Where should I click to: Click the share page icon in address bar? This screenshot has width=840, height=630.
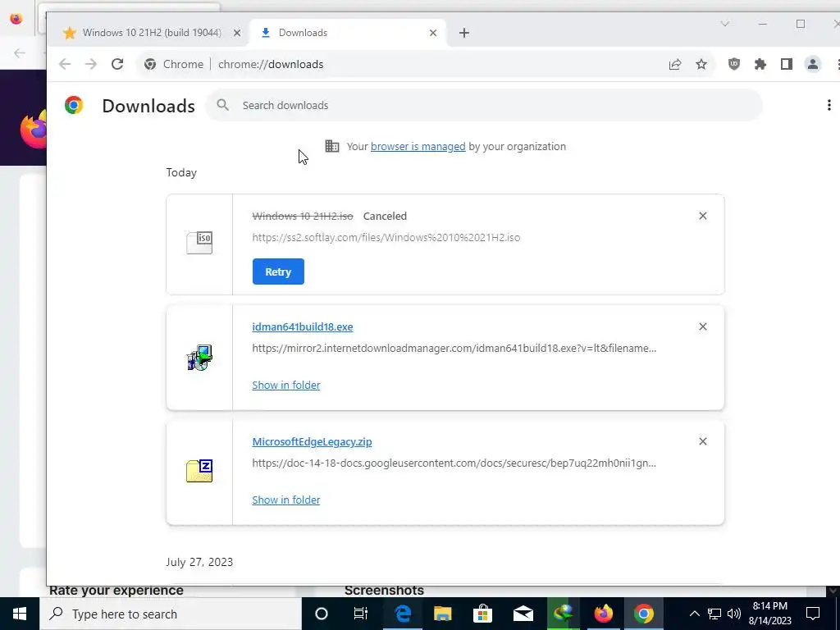[675, 64]
